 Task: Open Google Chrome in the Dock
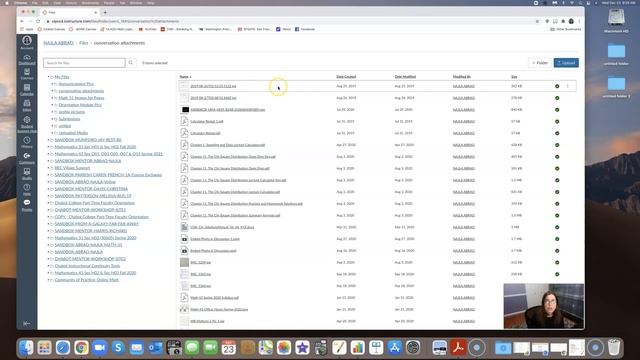pos(81,347)
